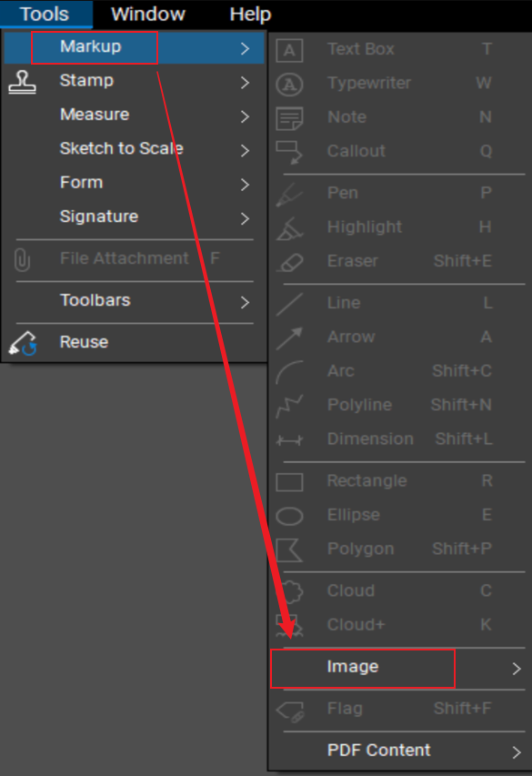Select the Arrow markup icon

tap(290, 337)
